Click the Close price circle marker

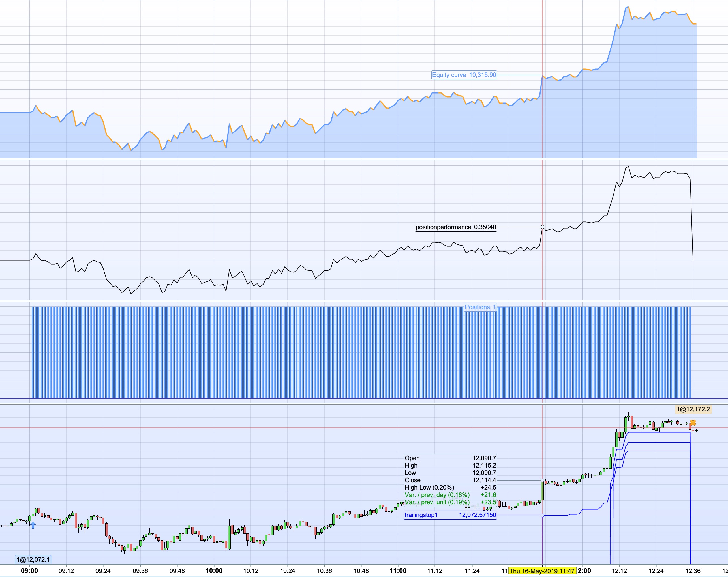[542, 480]
